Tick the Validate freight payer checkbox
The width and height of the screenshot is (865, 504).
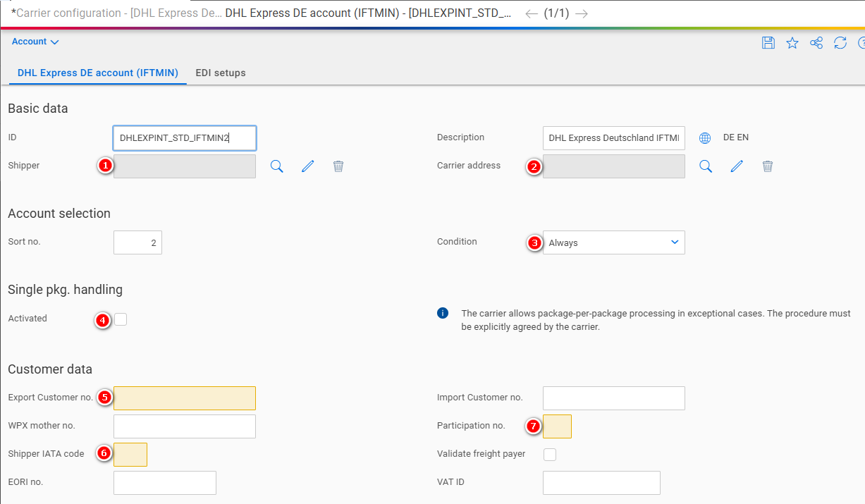click(x=550, y=455)
